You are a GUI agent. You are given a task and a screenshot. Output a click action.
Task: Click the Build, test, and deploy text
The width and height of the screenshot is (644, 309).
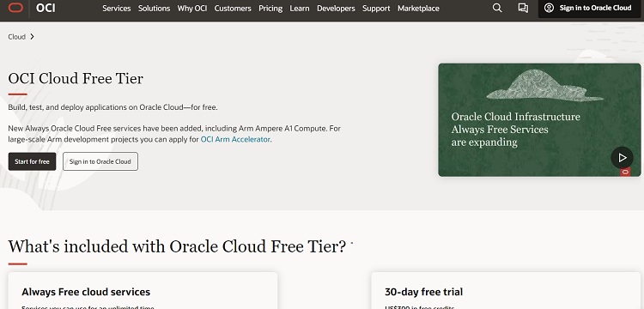pos(113,107)
